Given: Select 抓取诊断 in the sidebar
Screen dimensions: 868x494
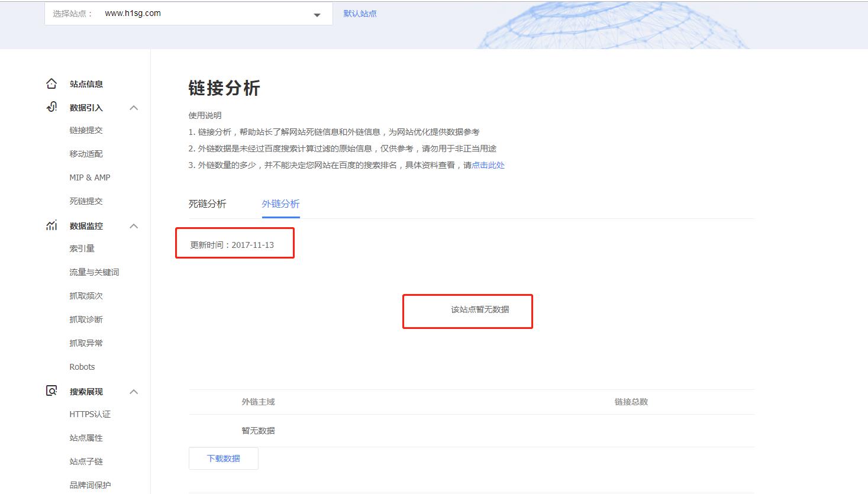Looking at the screenshot, I should pos(86,319).
